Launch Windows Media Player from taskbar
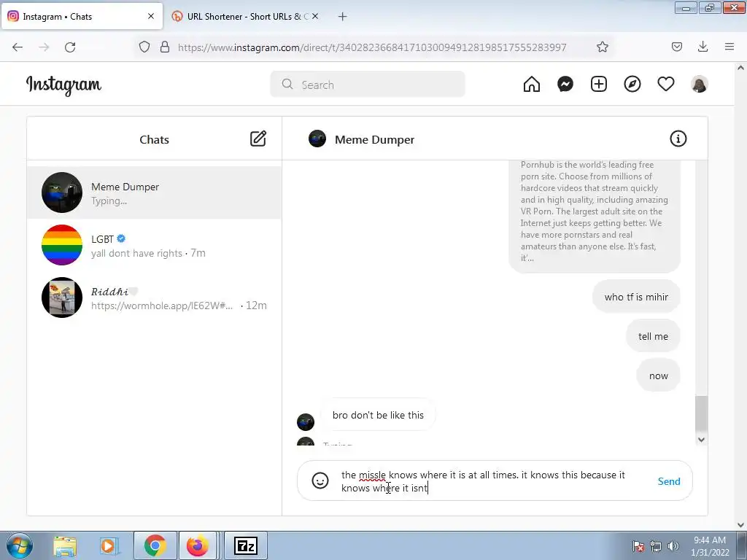 click(109, 545)
